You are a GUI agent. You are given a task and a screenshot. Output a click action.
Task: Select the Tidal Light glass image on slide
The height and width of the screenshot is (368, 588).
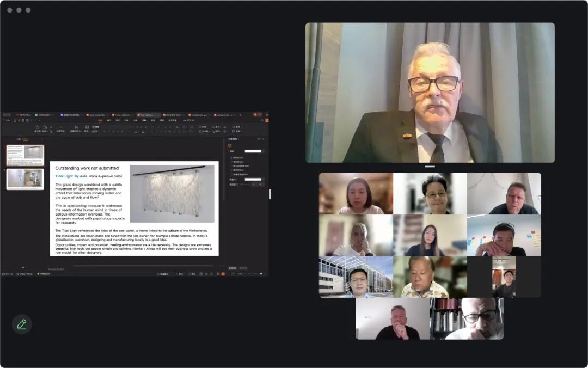coord(172,194)
